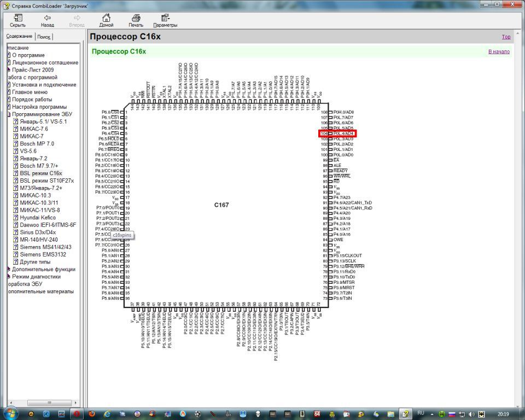Click the Top link in header
The height and width of the screenshot is (420, 525).
pos(506,37)
